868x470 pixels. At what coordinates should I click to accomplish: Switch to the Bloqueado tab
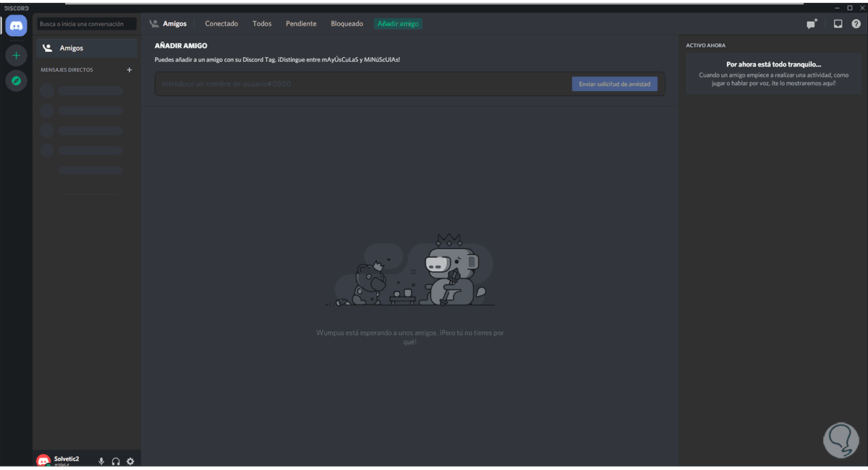(347, 24)
